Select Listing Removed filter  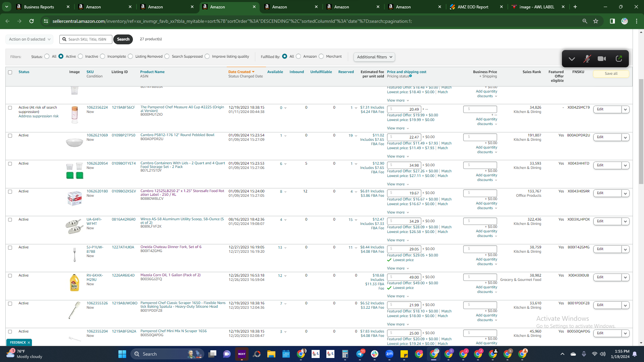coord(130,56)
